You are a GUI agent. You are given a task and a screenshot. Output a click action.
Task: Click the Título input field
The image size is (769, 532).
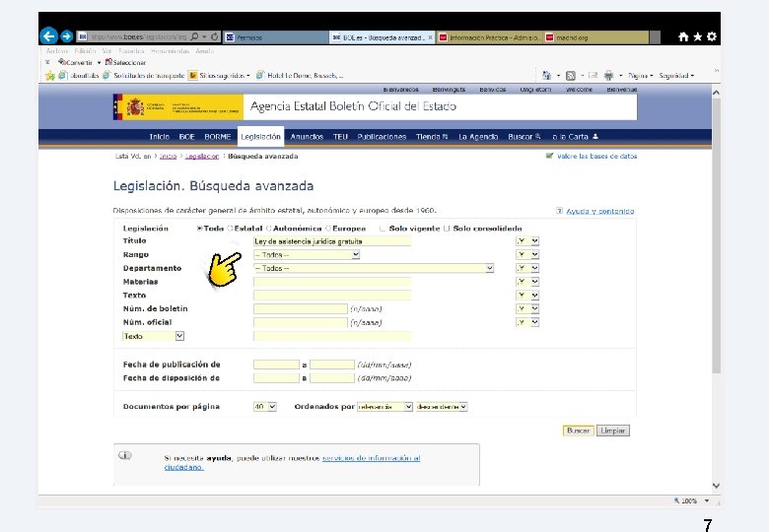point(332,241)
